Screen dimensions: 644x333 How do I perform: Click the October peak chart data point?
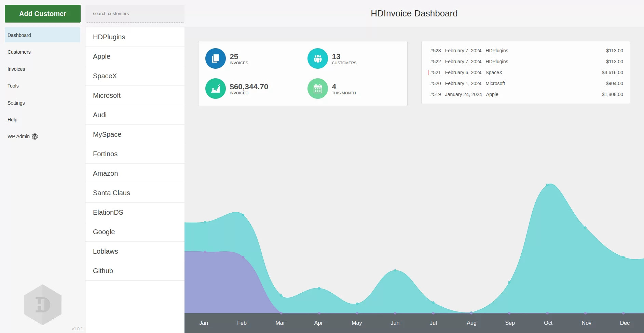coord(547,185)
